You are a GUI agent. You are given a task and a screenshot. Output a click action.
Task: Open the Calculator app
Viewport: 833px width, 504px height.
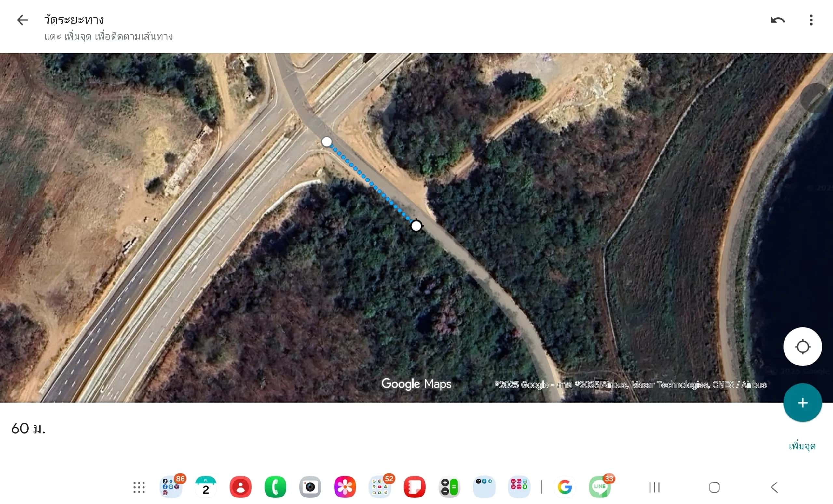(449, 487)
